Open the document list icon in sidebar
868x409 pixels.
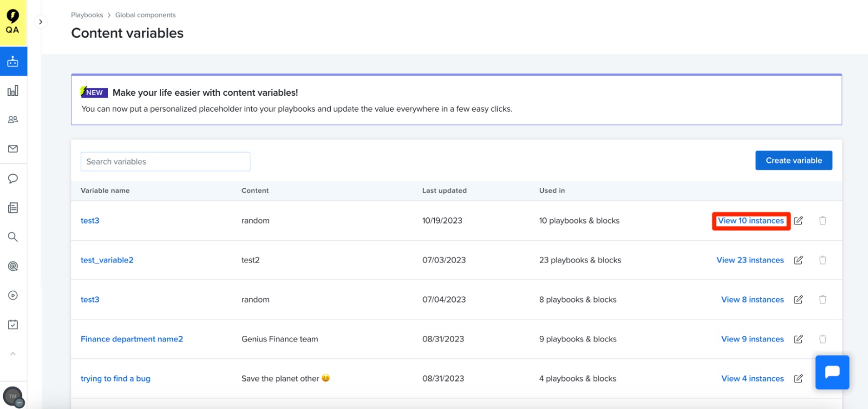pos(13,208)
